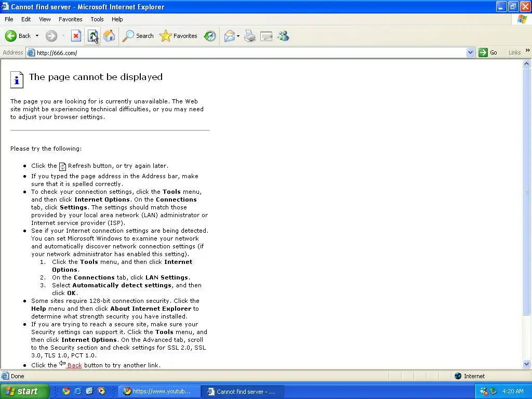
Task: Click the second system tray icon
Action: [x=494, y=391]
